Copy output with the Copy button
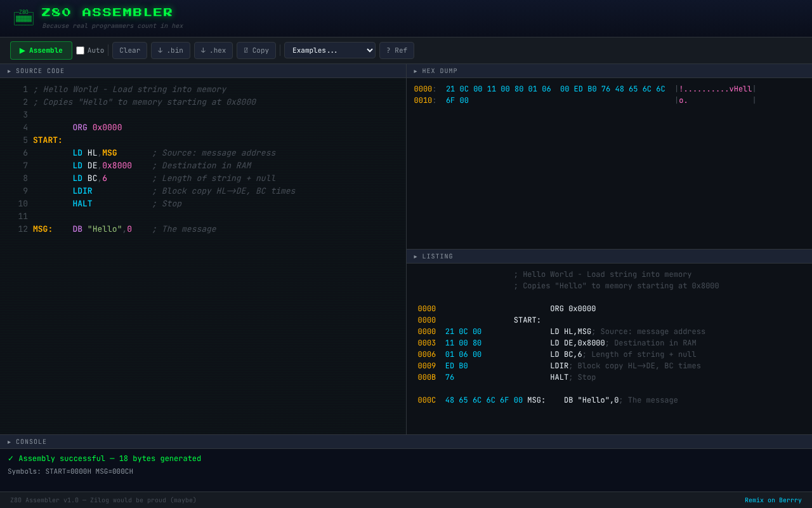 coord(256,51)
